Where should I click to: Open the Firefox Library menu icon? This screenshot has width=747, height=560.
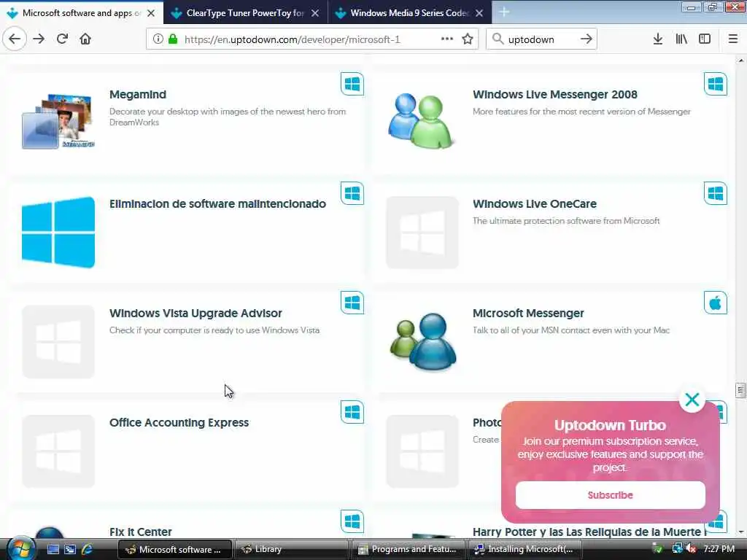pos(681,39)
